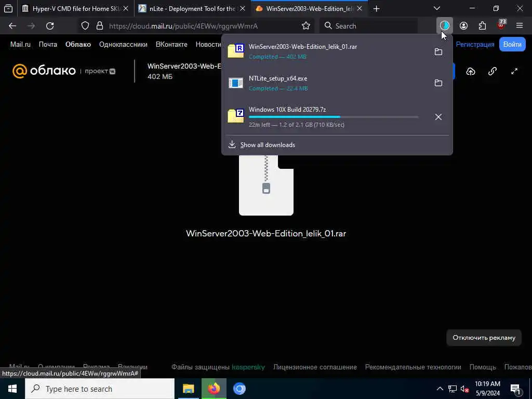Open containing folder for NTLite_setup_x64.exe
Viewport: 532px width, 399px height.
(438, 83)
